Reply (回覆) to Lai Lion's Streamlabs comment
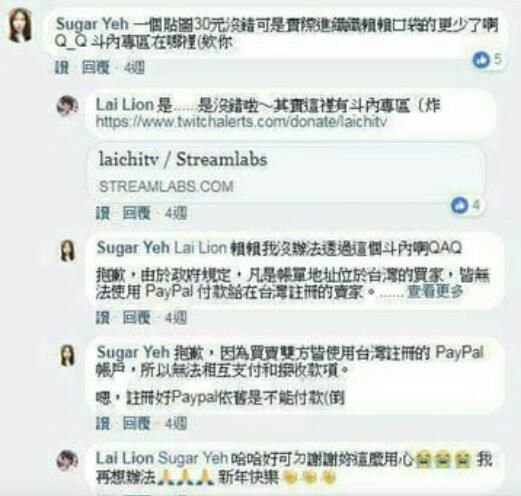 (x=137, y=213)
